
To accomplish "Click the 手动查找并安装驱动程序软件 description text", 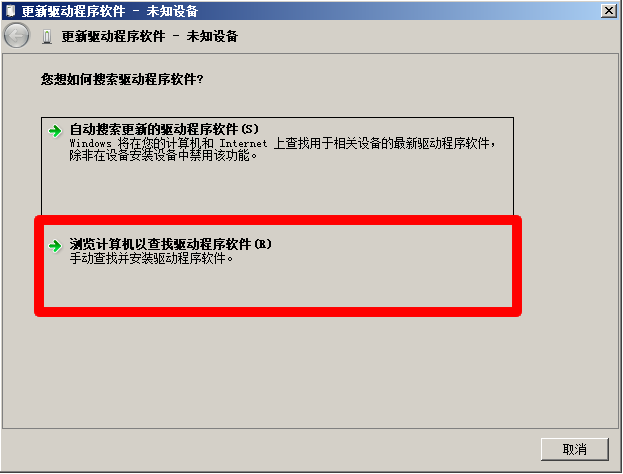I will pyautogui.click(x=151, y=259).
